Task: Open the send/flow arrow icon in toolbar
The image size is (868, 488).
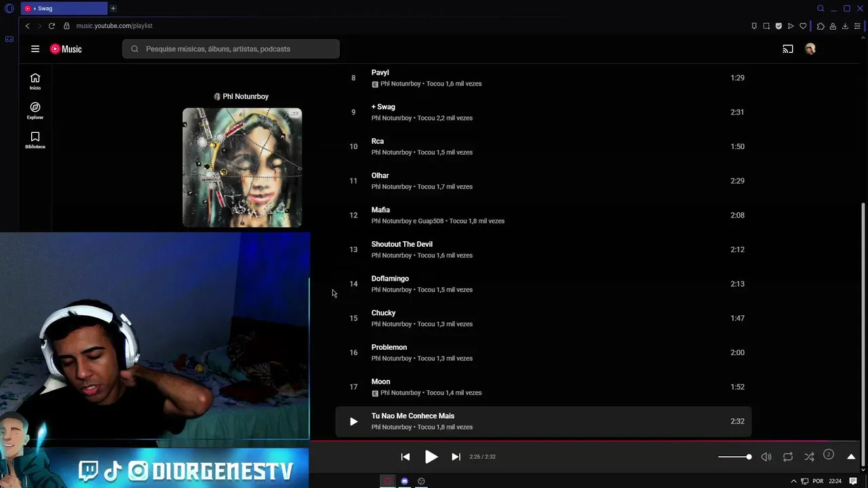Action: 791,26
